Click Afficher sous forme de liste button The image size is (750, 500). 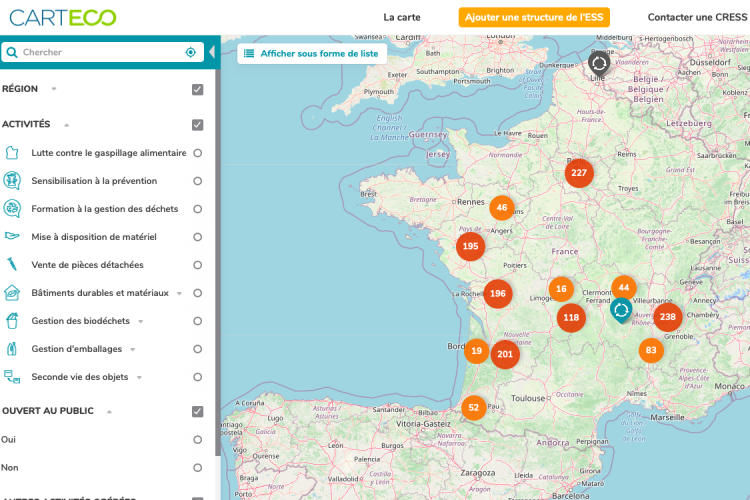312,54
